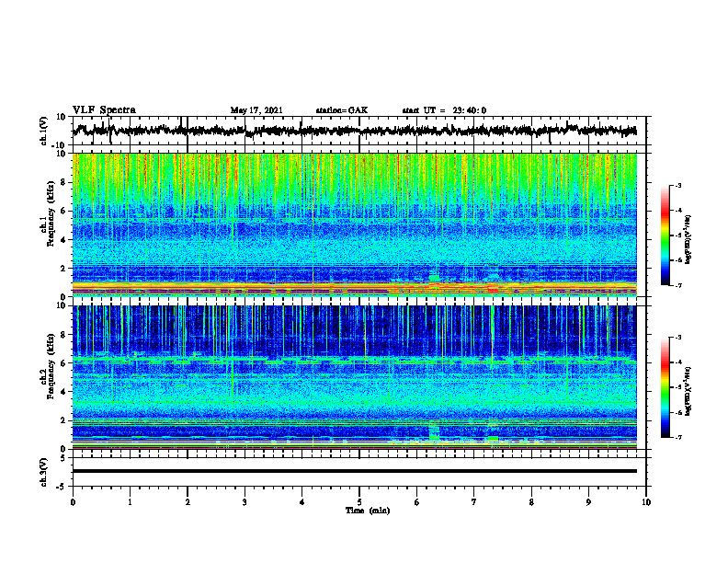
Task: Click the ch.1 spectrogram 6 kHz tick label
Action: tap(63, 212)
